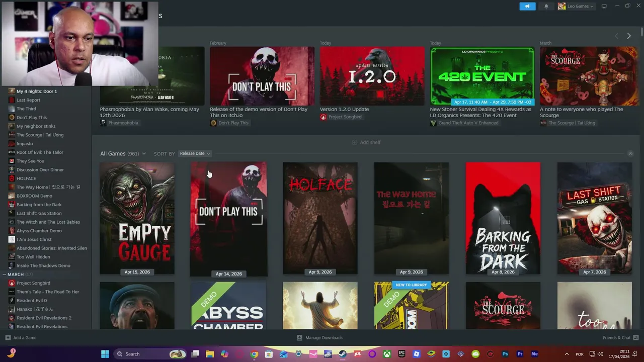The image size is (644, 362).
Task: Select Discussion Over Dinner in the sidebar
Action: (45, 169)
